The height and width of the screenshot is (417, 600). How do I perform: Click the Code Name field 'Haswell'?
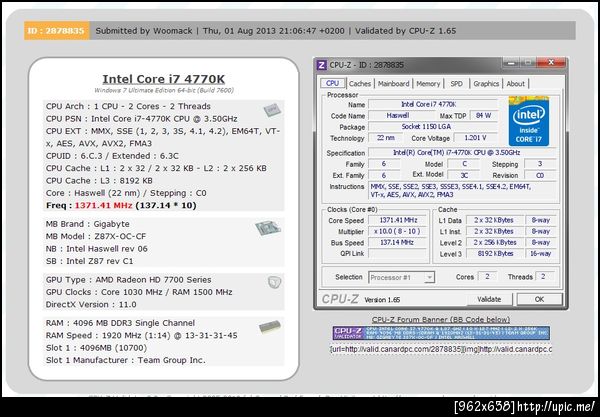[402, 116]
